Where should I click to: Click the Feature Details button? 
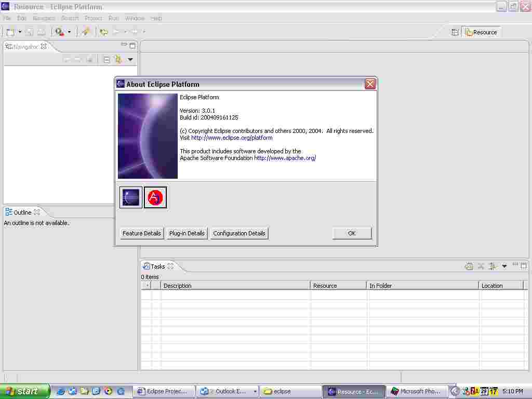142,233
